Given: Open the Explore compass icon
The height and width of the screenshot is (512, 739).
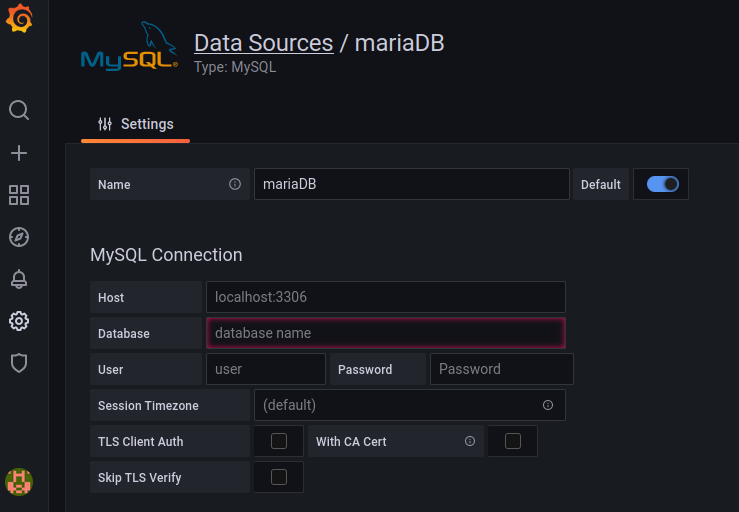Looking at the screenshot, I should pyautogui.click(x=19, y=237).
